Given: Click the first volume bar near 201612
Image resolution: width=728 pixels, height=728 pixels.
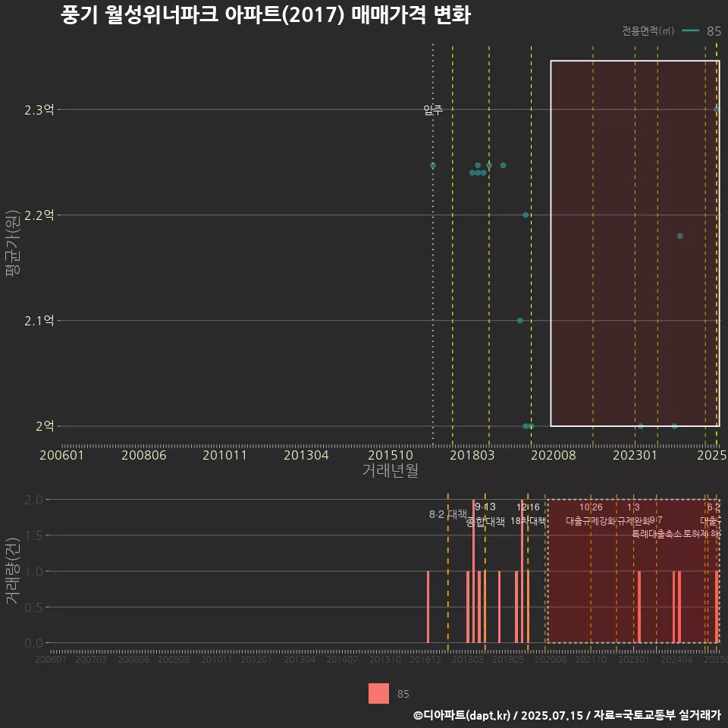Looking at the screenshot, I should point(428,607).
